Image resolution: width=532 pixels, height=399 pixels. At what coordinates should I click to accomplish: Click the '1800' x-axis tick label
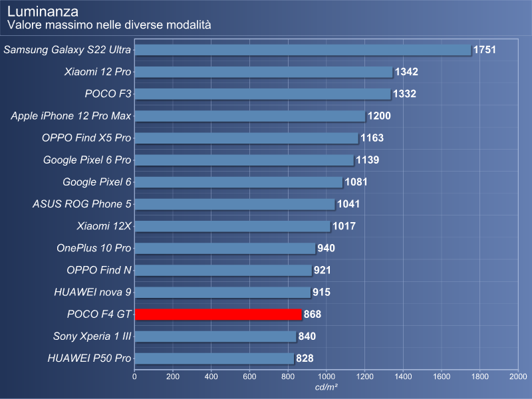click(479, 376)
